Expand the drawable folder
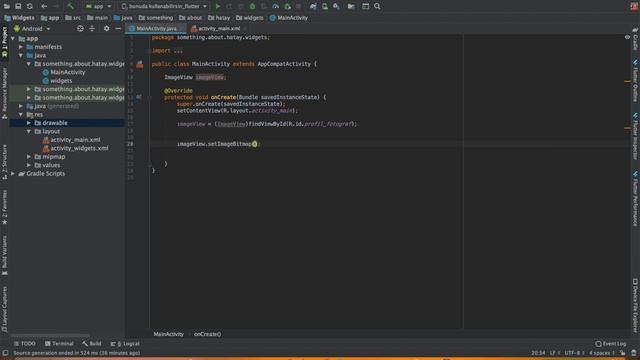The width and height of the screenshot is (640, 360). [29, 123]
